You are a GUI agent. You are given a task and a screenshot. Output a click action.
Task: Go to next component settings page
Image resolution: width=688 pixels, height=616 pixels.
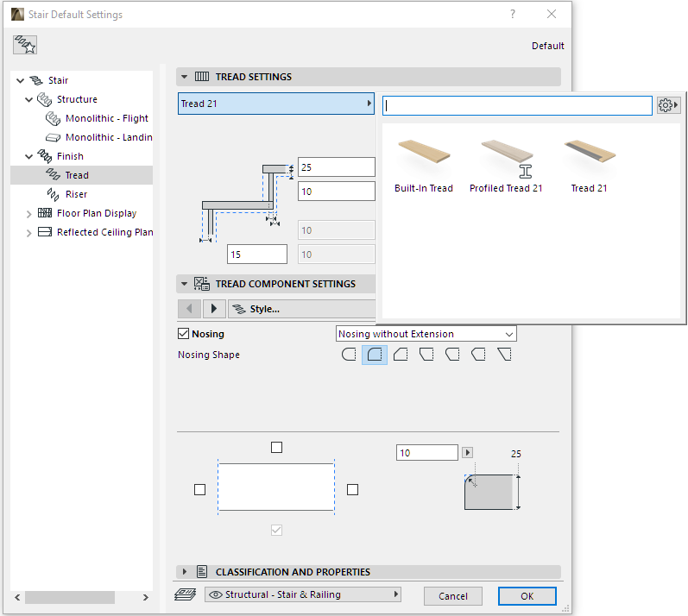[214, 309]
